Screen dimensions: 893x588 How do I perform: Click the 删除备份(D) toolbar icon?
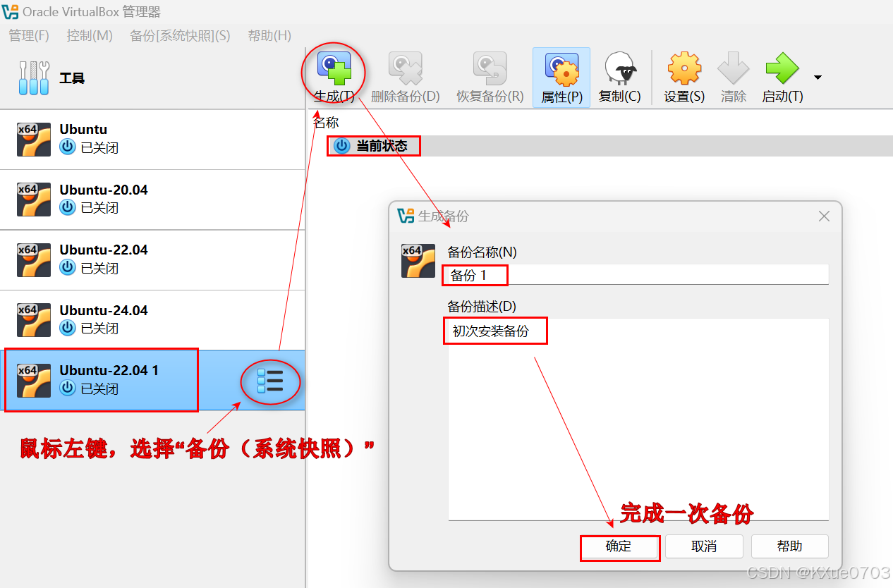point(406,69)
